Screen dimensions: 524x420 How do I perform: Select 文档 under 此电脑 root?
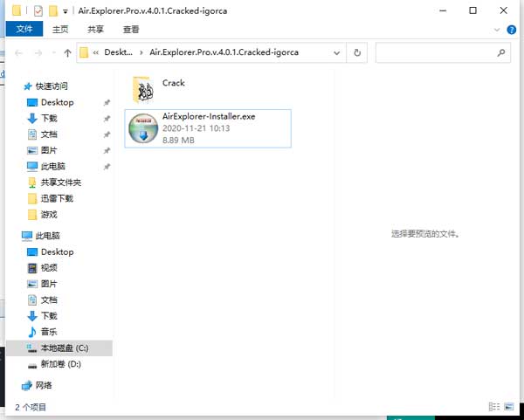coord(49,300)
